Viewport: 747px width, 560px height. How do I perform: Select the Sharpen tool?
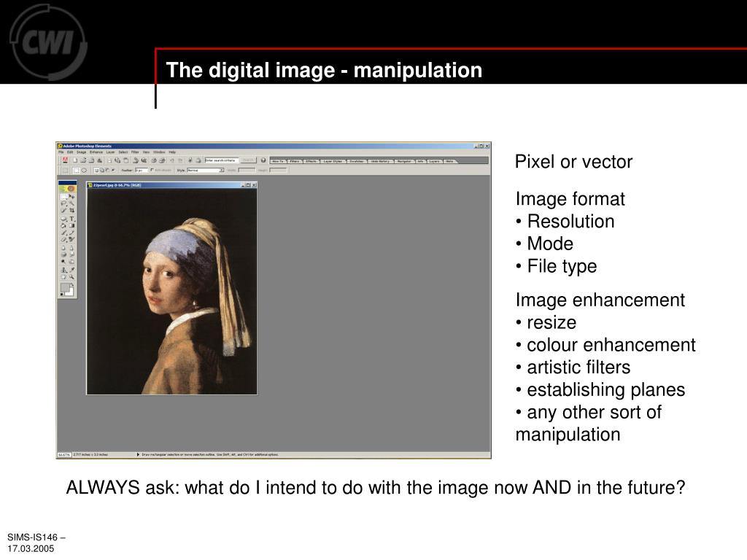[72, 248]
